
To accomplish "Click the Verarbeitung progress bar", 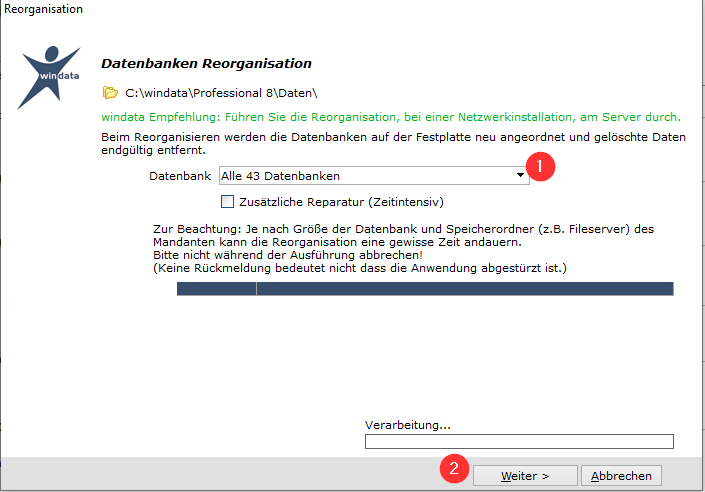I will 519,441.
